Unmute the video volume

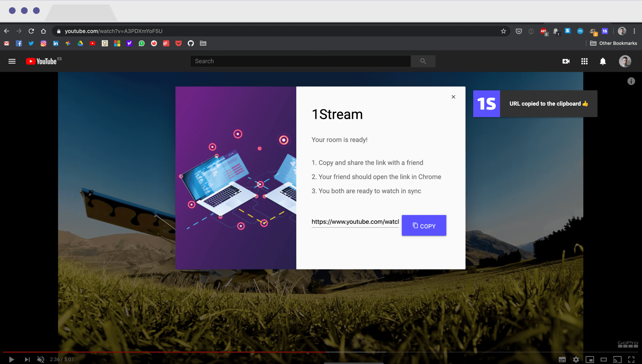click(x=41, y=359)
